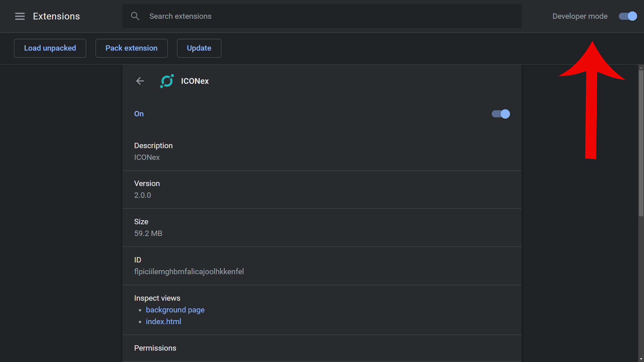This screenshot has width=644, height=362.
Task: Go back using the left arrow
Action: click(x=140, y=81)
